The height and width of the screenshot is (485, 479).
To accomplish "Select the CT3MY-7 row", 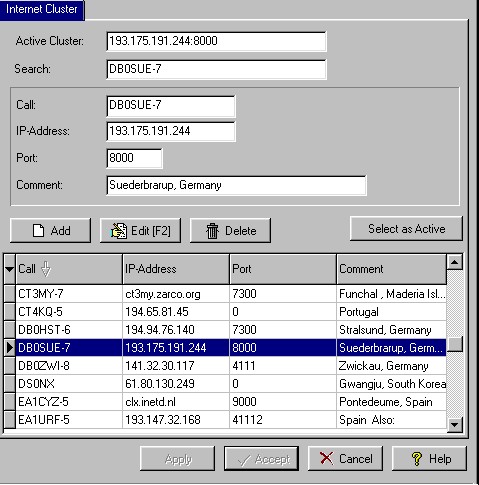I will tap(226, 294).
